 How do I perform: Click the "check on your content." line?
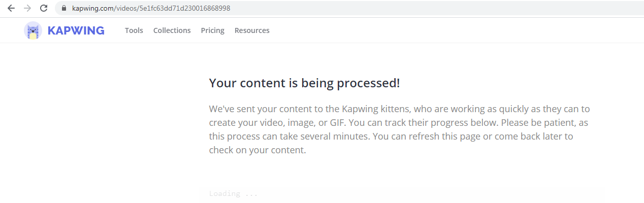[257, 150]
